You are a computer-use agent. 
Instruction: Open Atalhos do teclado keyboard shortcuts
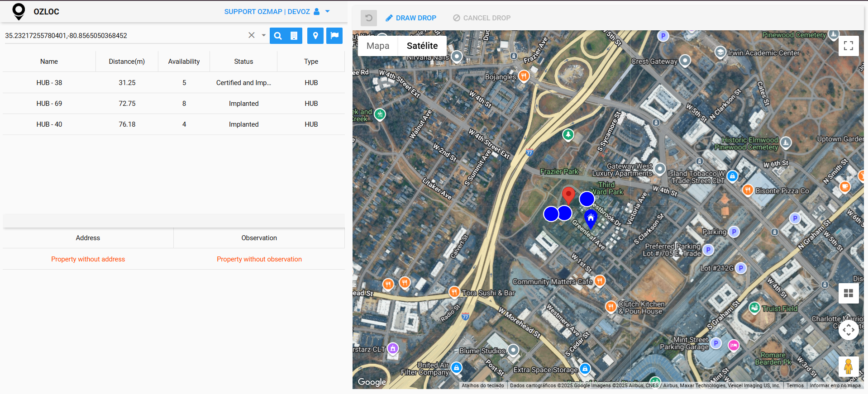483,385
